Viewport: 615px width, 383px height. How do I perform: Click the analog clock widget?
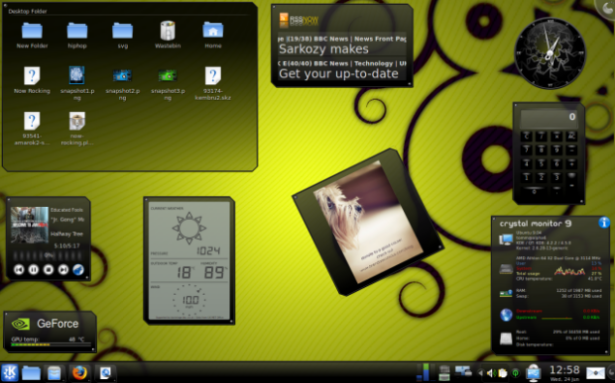click(550, 53)
